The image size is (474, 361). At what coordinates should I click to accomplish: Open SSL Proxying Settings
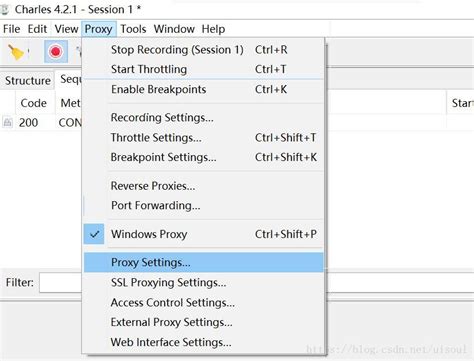tap(204, 282)
